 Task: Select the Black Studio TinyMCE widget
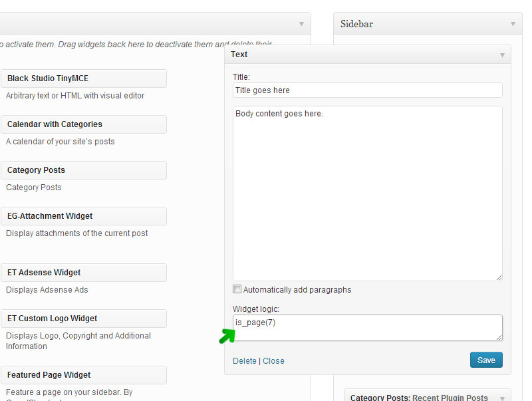coord(83,78)
